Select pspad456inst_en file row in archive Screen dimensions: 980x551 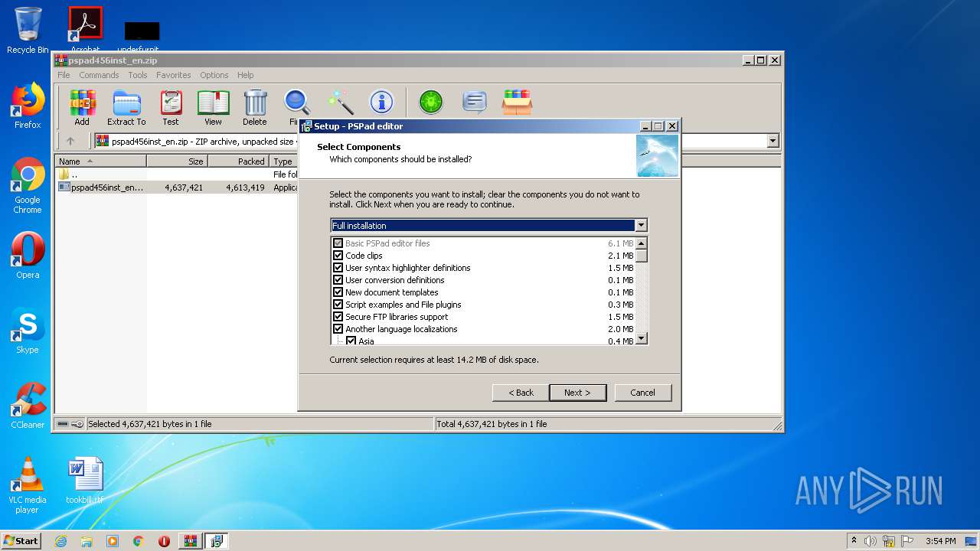[x=176, y=187]
